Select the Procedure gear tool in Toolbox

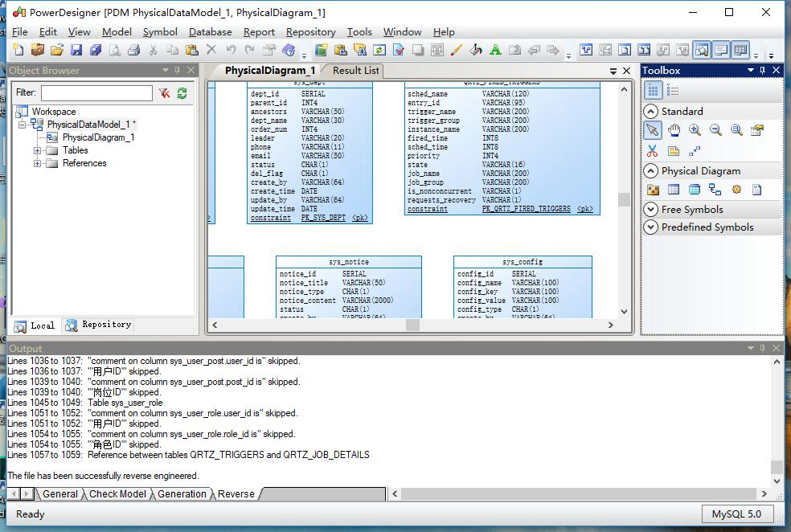pyautogui.click(x=736, y=190)
